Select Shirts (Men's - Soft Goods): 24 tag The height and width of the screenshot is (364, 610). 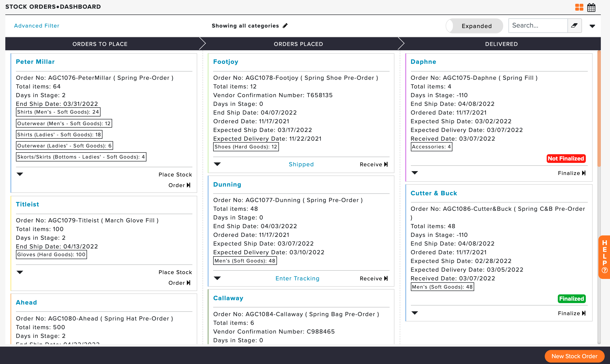coord(58,112)
